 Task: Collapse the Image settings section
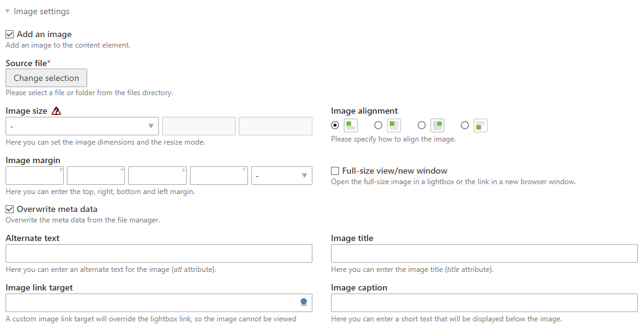click(x=37, y=12)
